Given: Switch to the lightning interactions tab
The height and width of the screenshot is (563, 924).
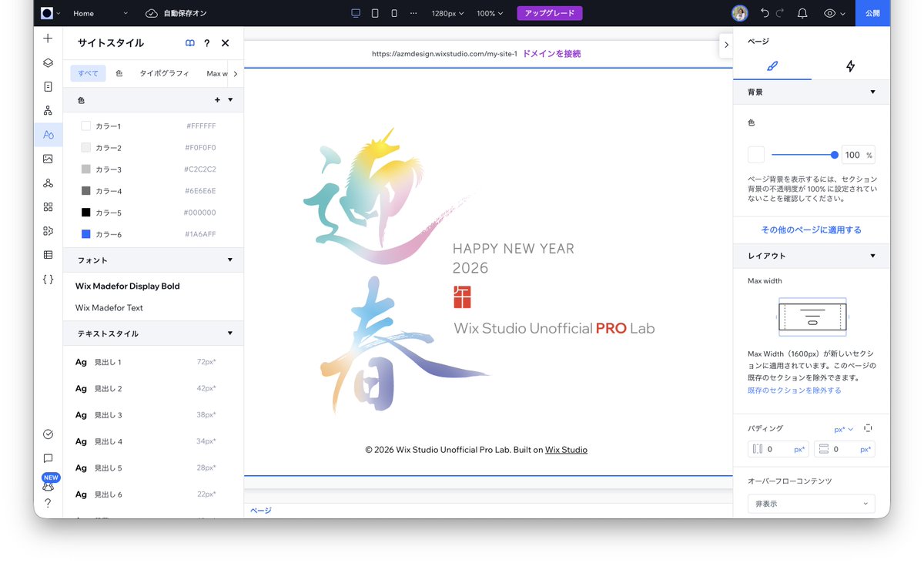Looking at the screenshot, I should pos(850,66).
